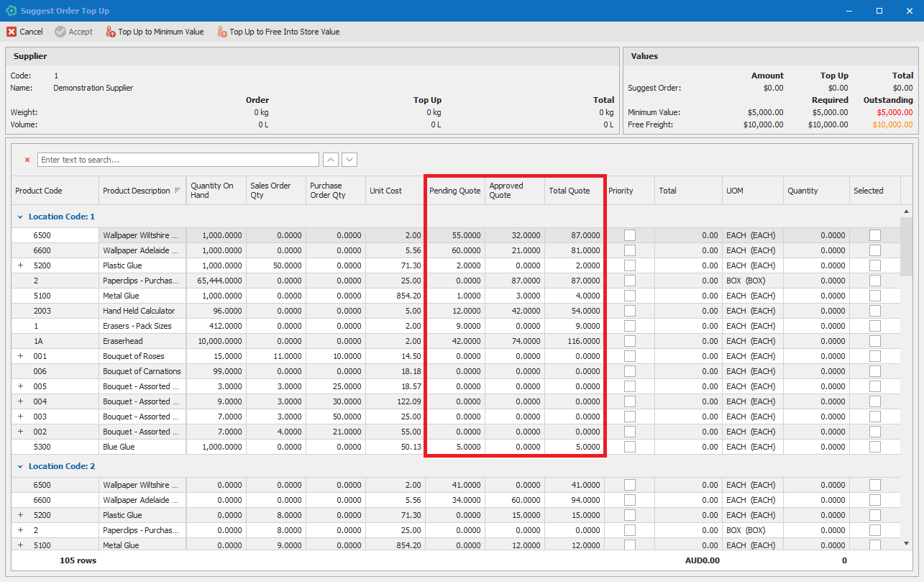Image resolution: width=924 pixels, height=582 pixels.
Task: Collapse the Location Code: 2 group
Action: 20,466
